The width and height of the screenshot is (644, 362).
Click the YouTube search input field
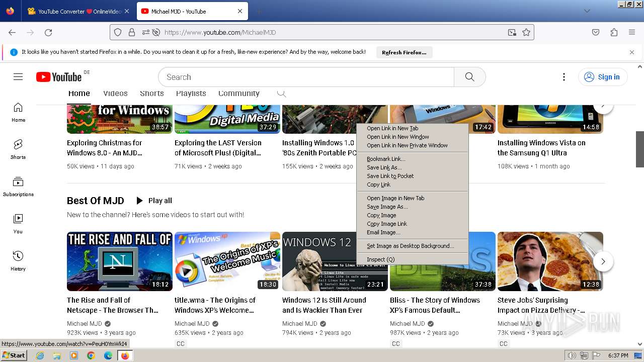(306, 77)
